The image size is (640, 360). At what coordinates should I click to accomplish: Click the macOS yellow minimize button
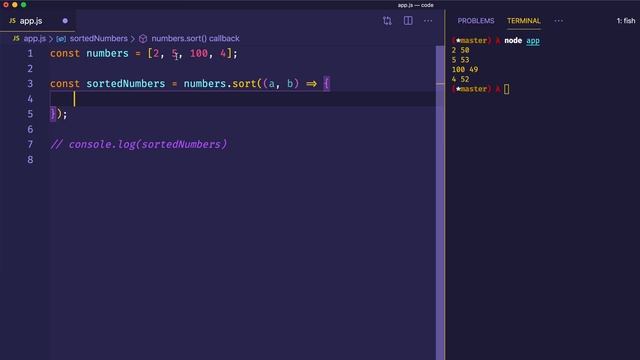pos(15,4)
